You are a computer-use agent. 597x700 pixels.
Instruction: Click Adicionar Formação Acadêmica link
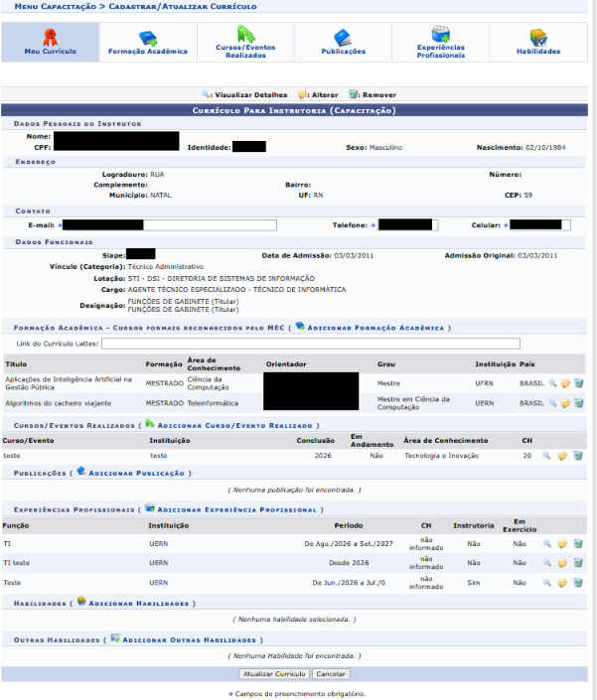(x=375, y=328)
